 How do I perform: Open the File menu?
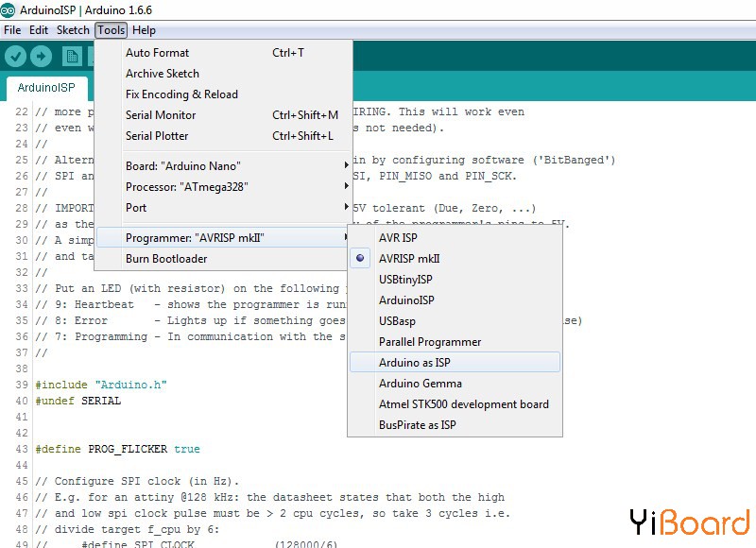[x=12, y=30]
